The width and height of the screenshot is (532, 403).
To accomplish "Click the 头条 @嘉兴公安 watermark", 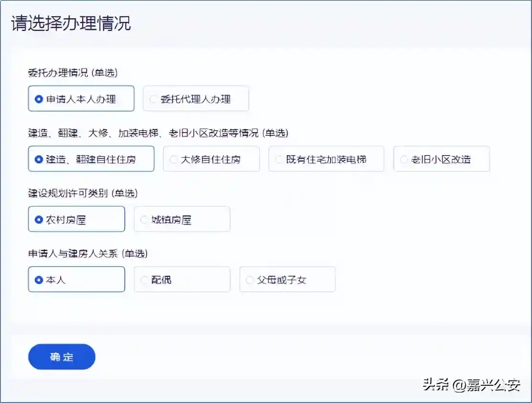I will 471,385.
